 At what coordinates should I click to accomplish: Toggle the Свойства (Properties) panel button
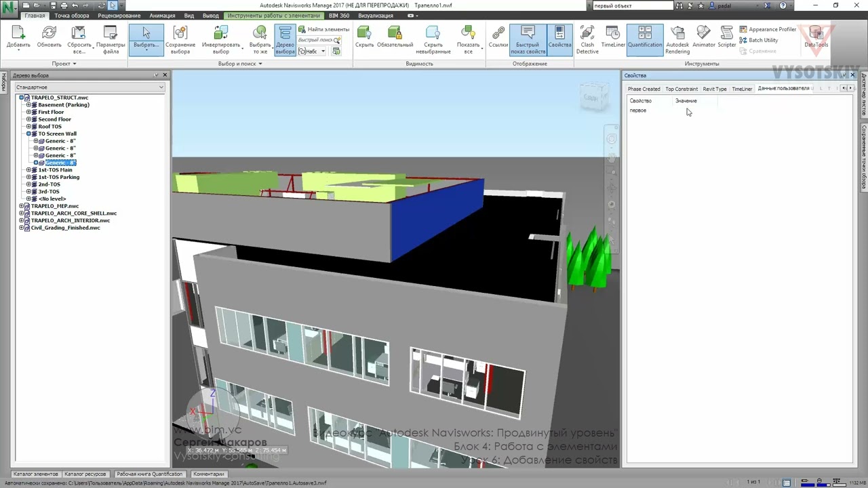(x=559, y=40)
